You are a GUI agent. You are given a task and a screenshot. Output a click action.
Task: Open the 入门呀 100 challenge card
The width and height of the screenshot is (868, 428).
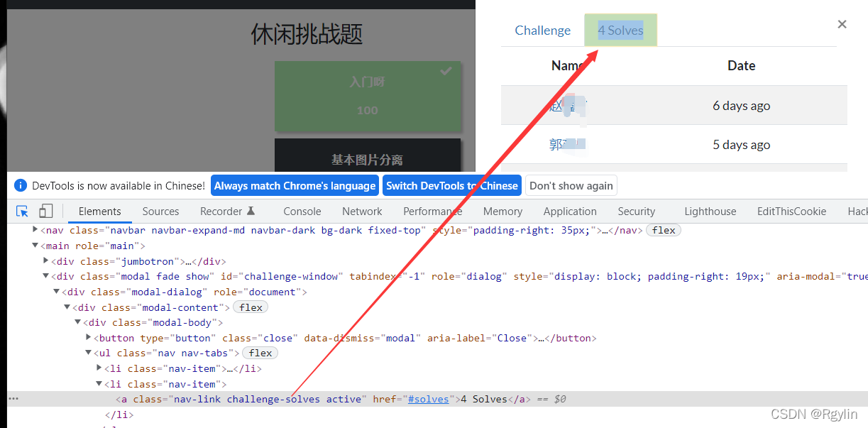pos(368,97)
